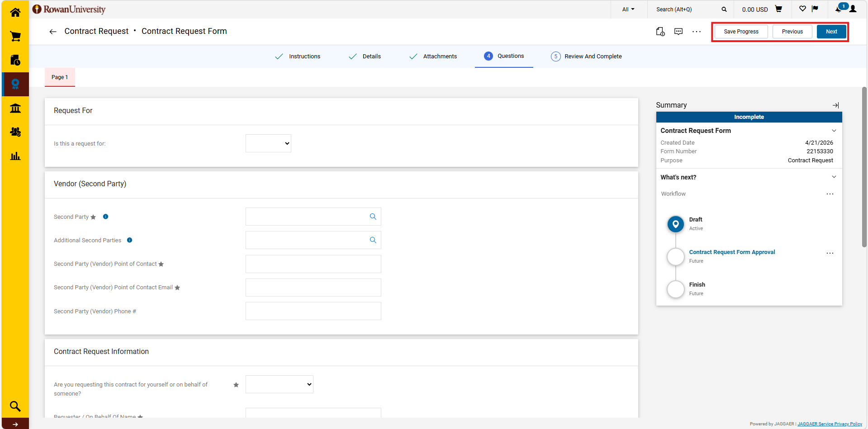Click the Previous button
Screen dimensions: 868x429
point(792,32)
